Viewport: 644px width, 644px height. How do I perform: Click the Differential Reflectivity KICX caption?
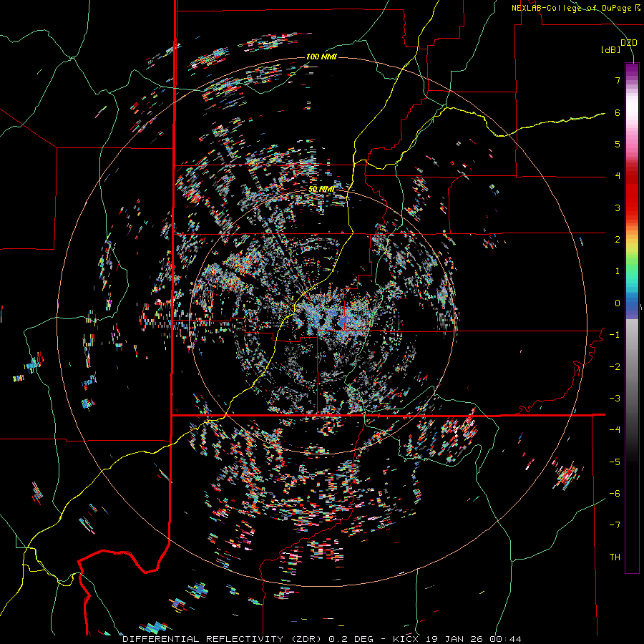pos(322,639)
